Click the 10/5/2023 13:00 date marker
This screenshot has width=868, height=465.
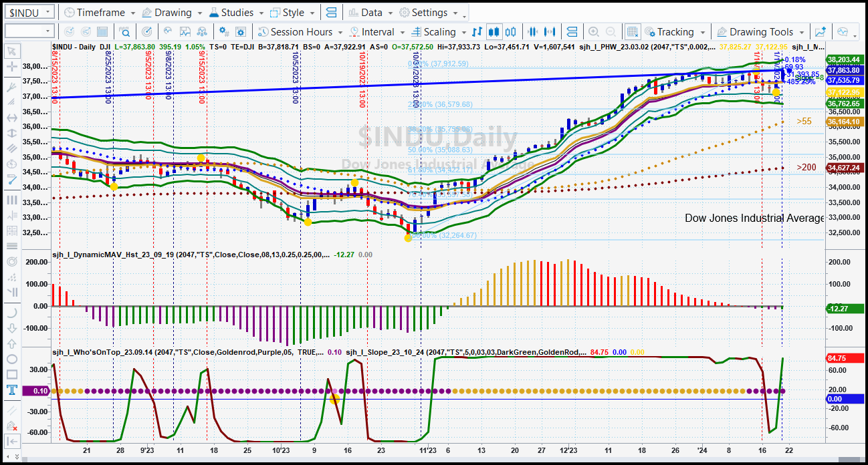click(x=294, y=78)
